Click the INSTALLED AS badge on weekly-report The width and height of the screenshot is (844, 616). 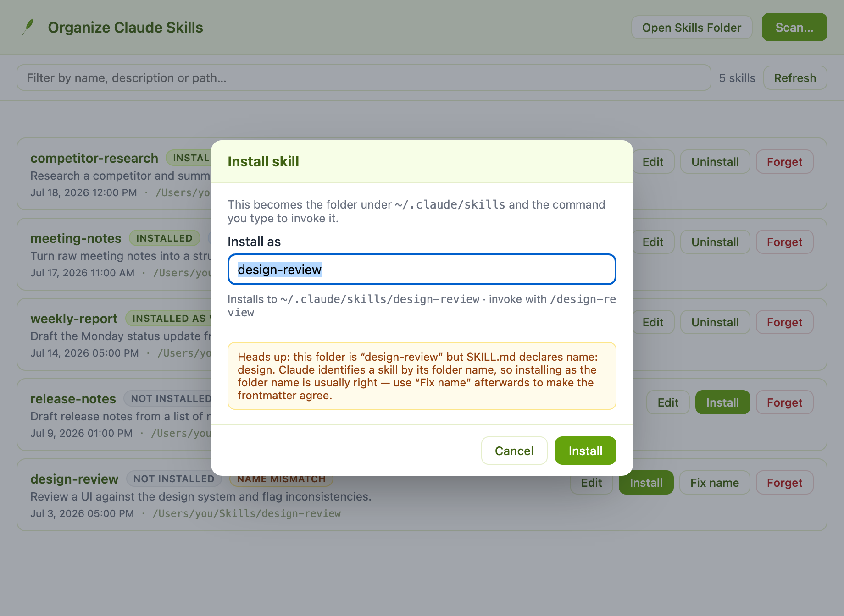(169, 319)
